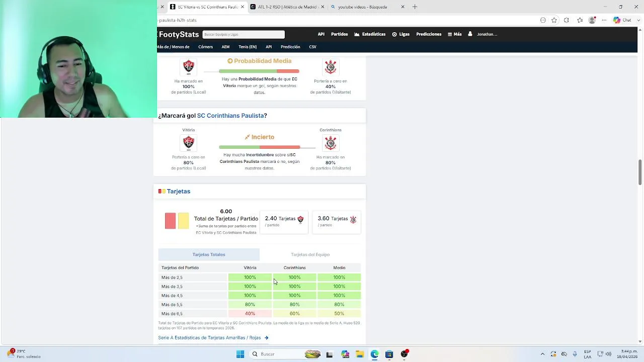Open the weather widget showing 29°C
The height and width of the screenshot is (362, 644).
pos(24,353)
